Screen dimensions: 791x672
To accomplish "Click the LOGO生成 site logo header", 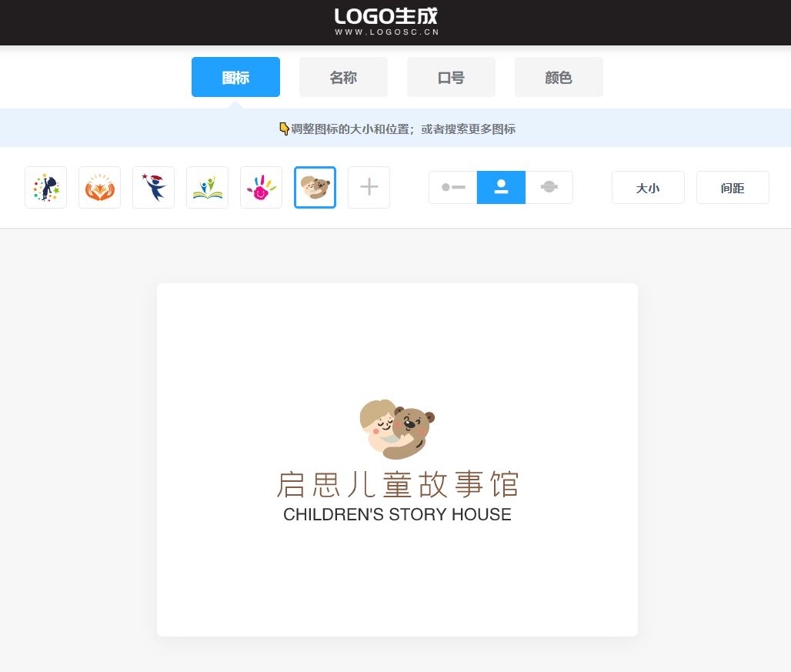I will 386,22.
